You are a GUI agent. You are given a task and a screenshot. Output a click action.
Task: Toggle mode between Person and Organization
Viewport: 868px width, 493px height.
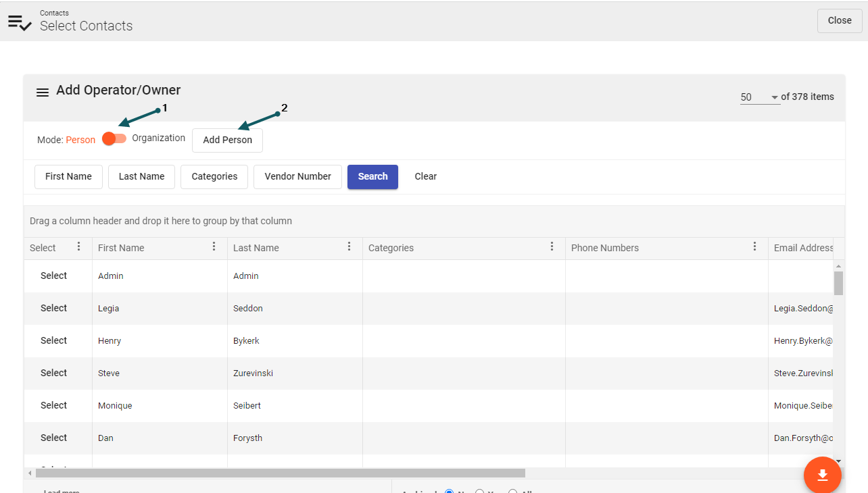coord(114,138)
